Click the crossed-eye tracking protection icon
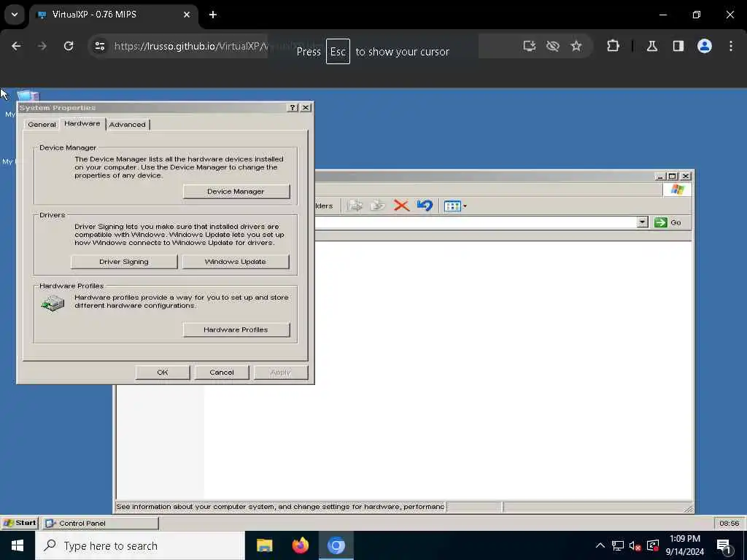The height and width of the screenshot is (560, 747). [x=553, y=46]
